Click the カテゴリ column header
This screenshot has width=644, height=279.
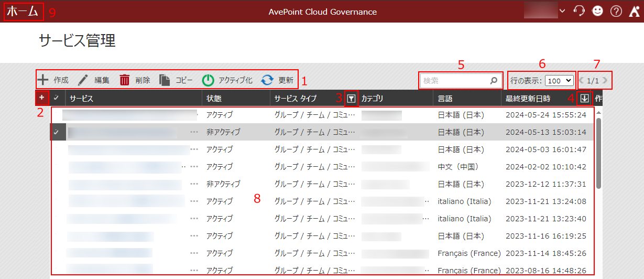[x=372, y=98]
